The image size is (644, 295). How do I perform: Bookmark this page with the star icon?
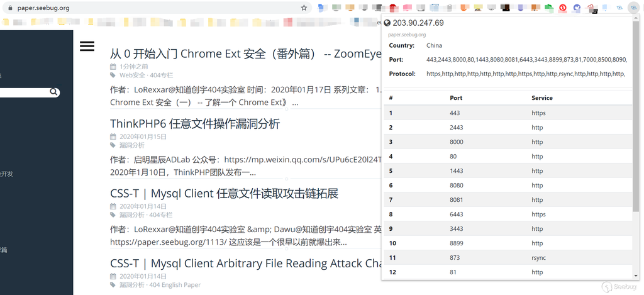click(x=304, y=8)
